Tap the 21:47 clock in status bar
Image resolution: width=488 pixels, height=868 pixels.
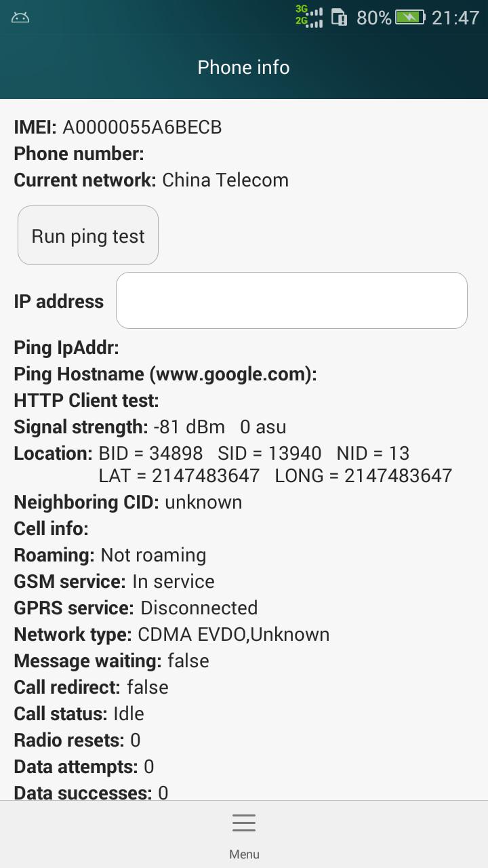(x=455, y=18)
